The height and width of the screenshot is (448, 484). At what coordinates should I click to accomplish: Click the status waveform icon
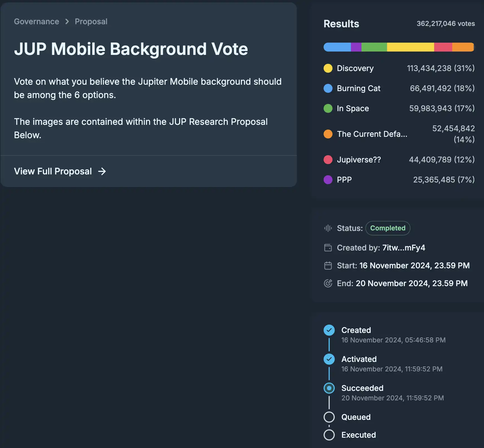click(328, 228)
